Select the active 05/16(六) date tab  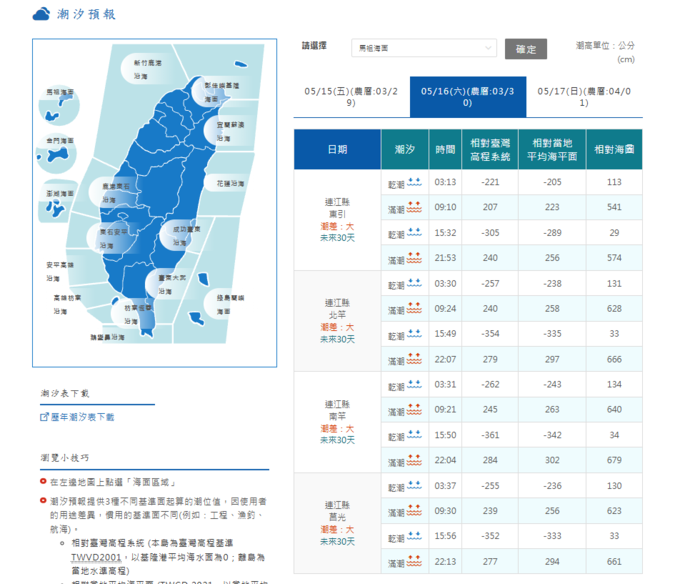(468, 97)
